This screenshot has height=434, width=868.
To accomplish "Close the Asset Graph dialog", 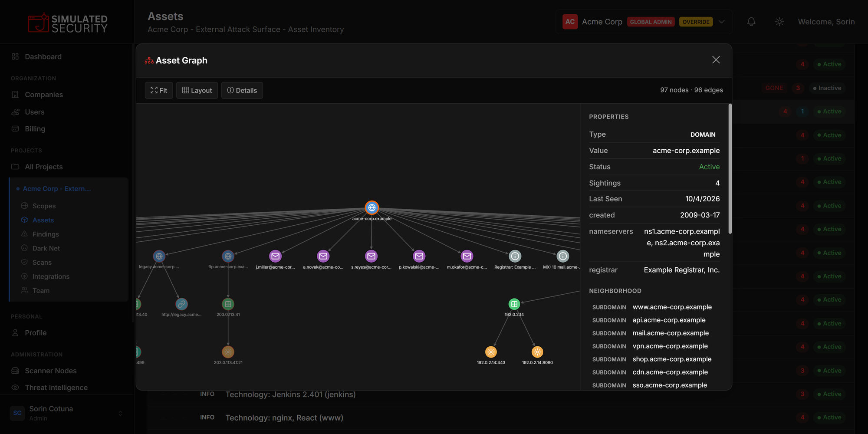I will coord(716,60).
